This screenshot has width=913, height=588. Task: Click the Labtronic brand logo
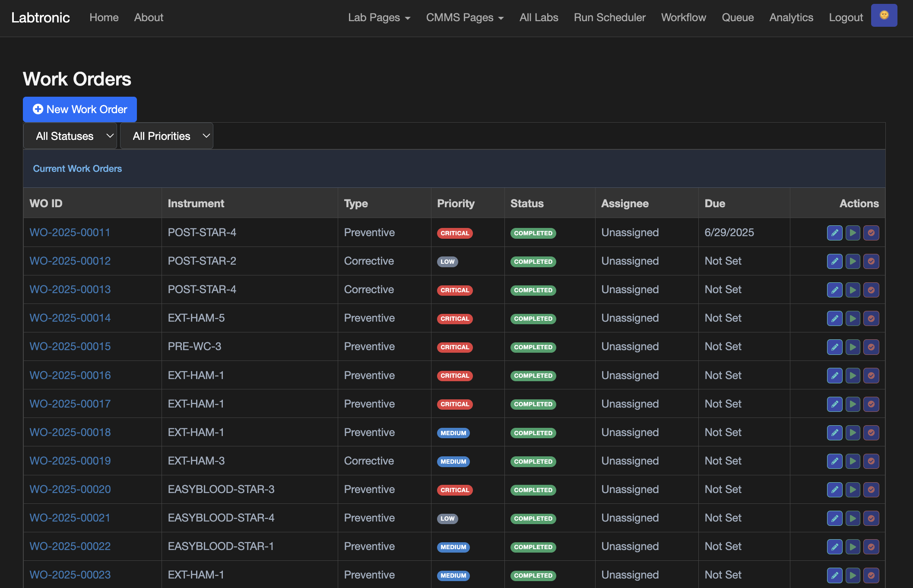coord(41,18)
